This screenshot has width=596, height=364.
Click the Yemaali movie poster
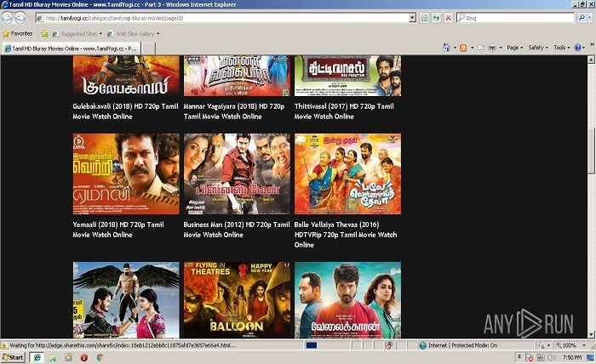[x=126, y=173]
